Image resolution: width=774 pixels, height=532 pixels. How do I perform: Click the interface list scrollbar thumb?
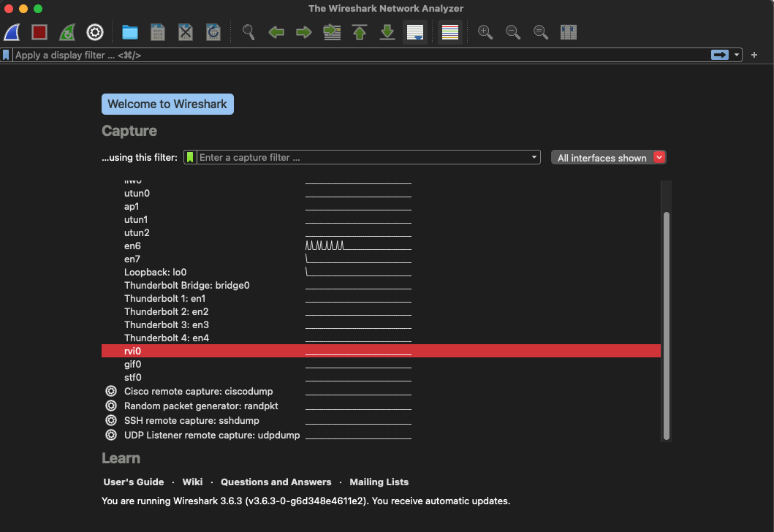[x=667, y=326]
